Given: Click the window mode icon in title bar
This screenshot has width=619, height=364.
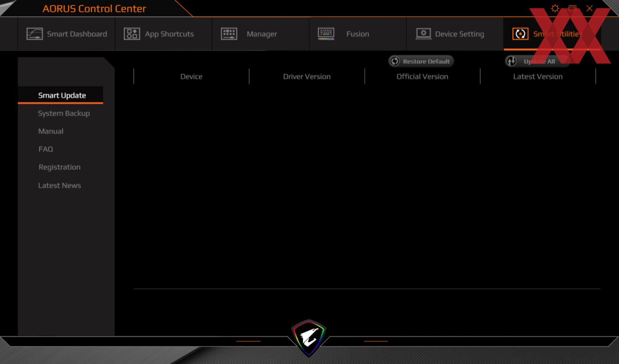Looking at the screenshot, I should [x=573, y=8].
